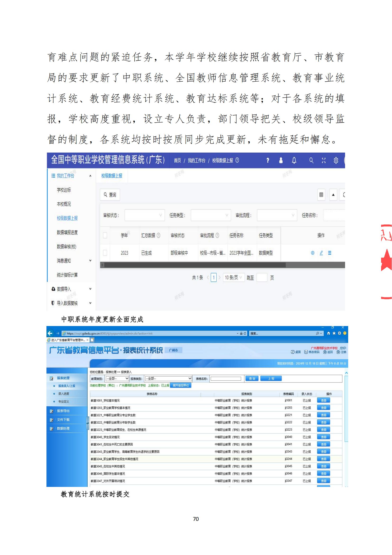
Task: Click the table column layout grid icon
Action: tap(321, 195)
